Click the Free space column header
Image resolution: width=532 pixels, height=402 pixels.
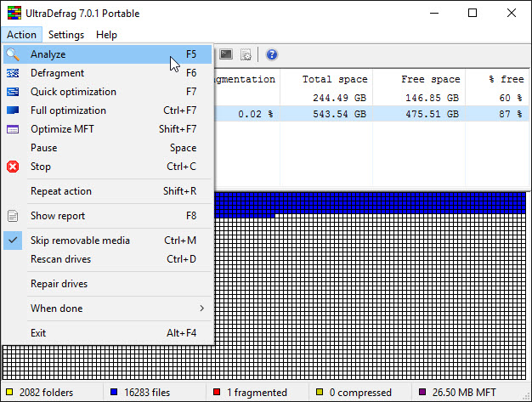pos(419,79)
